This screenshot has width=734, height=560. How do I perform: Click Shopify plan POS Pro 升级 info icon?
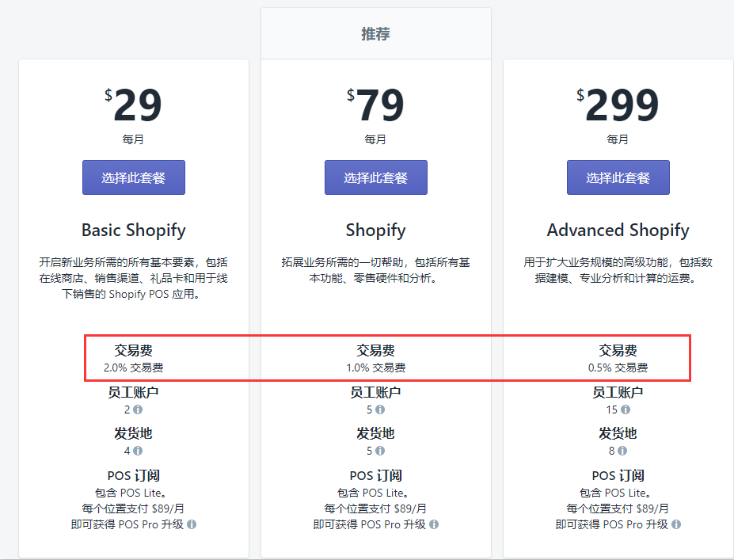[434, 524]
